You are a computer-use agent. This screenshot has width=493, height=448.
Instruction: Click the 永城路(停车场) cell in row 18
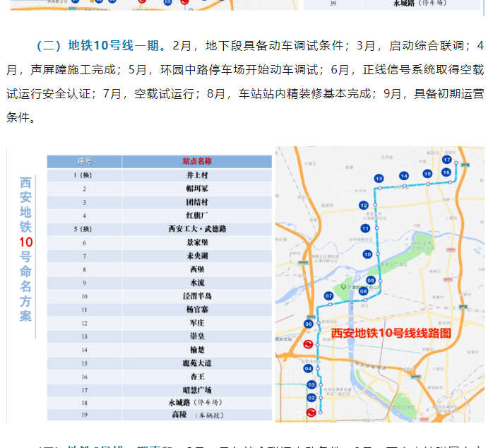[x=197, y=403]
